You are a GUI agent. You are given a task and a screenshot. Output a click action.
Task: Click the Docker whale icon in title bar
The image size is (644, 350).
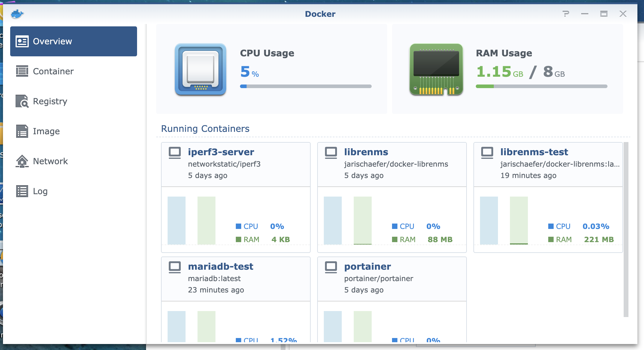pyautogui.click(x=17, y=14)
